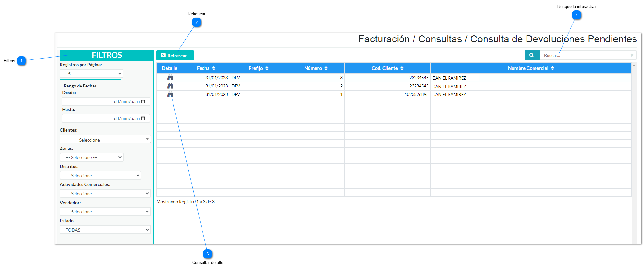This screenshot has height=270, width=644.
Task: Open the Registros por Página dropdown
Action: click(91, 74)
